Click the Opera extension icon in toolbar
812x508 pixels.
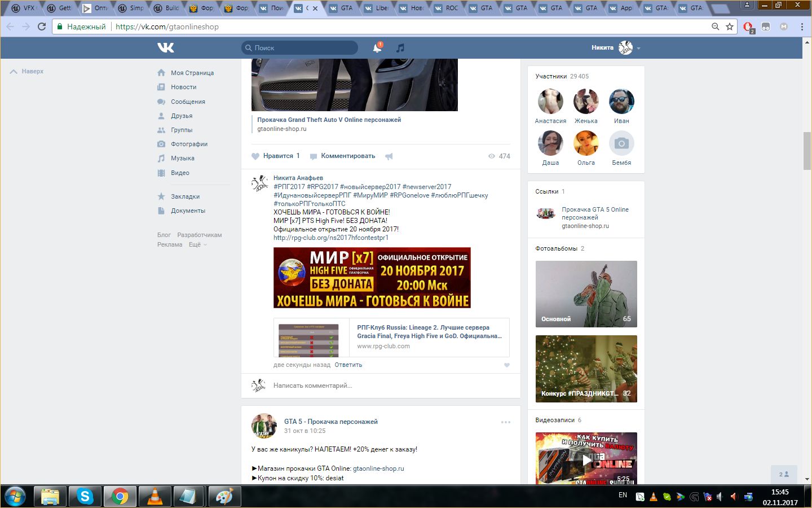[x=748, y=27]
